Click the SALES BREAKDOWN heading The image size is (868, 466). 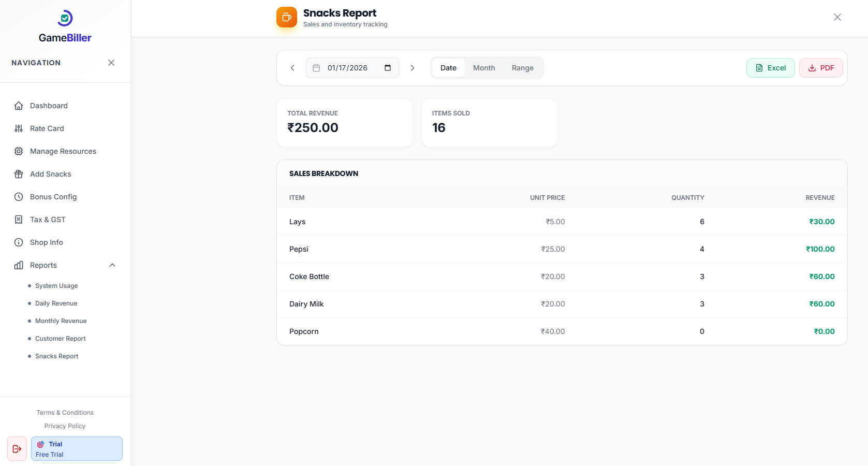click(x=323, y=173)
